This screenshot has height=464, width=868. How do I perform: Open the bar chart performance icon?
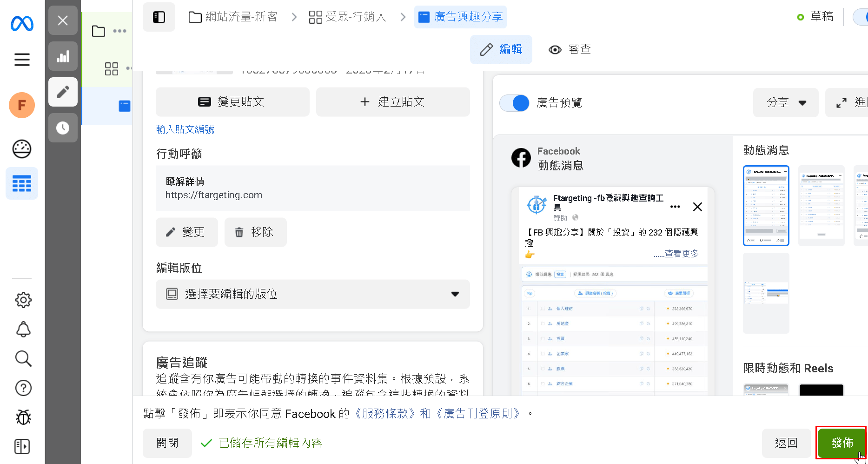[x=63, y=56]
